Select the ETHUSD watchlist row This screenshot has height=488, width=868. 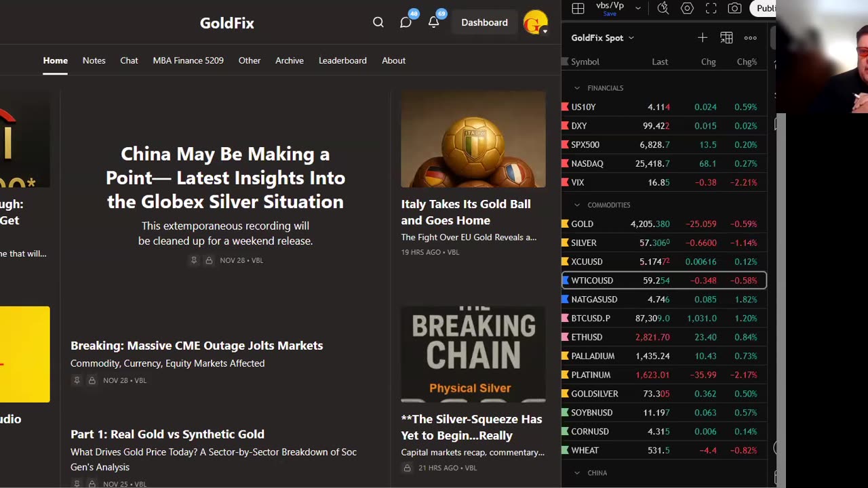[665, 337]
